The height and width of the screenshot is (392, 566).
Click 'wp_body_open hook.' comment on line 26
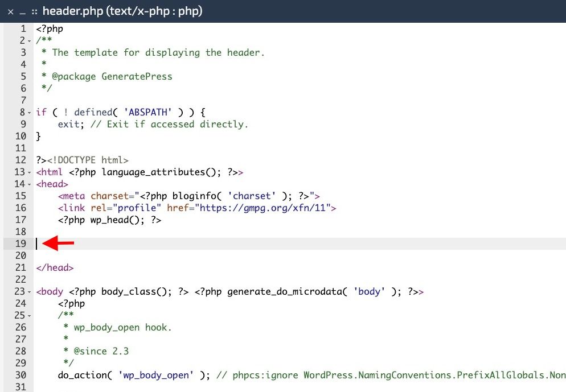tap(123, 328)
